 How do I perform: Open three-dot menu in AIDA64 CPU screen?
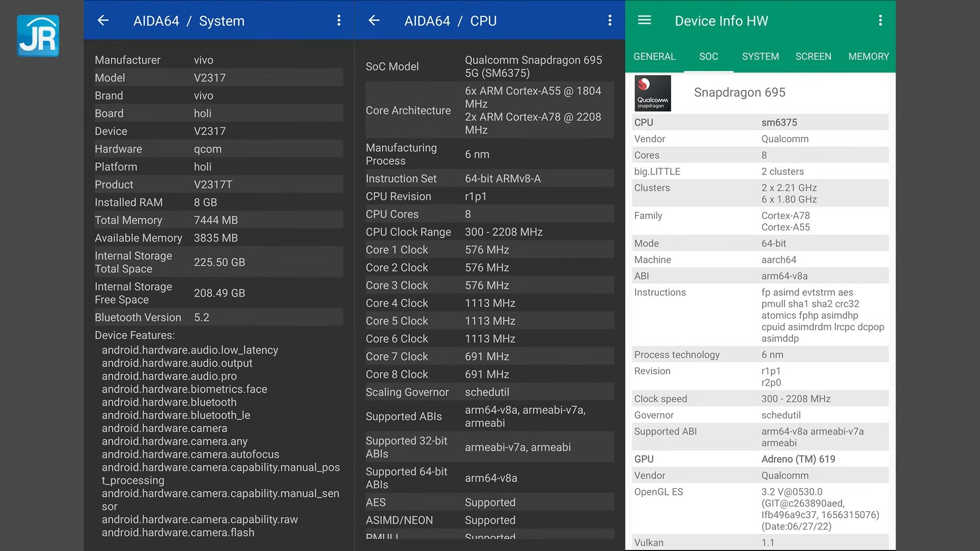click(x=610, y=20)
